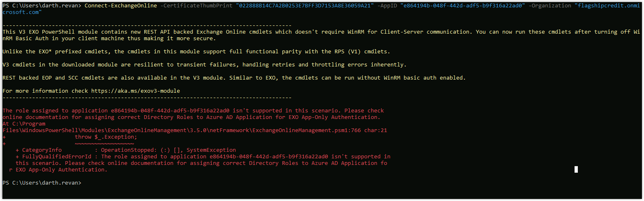Click the https://aka.ms/exov3-module link
The height and width of the screenshot is (201, 644).
click(135, 91)
